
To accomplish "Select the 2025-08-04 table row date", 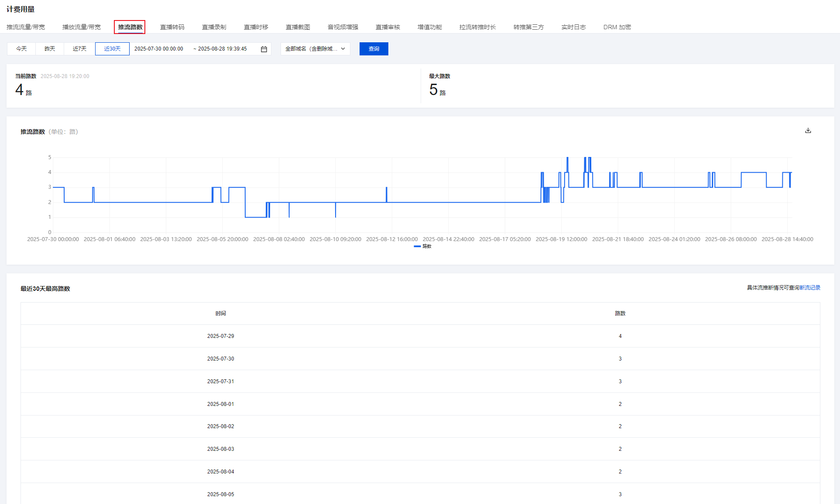I will pyautogui.click(x=221, y=472).
